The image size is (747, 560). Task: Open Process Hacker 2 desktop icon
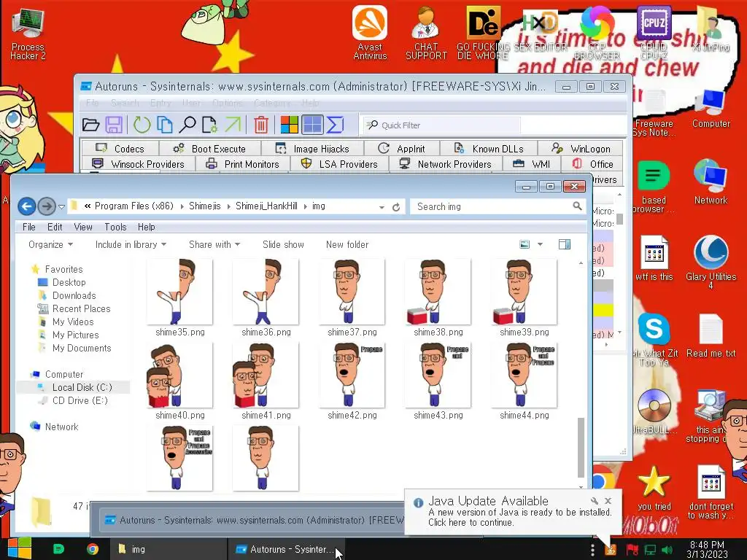pyautogui.click(x=28, y=35)
